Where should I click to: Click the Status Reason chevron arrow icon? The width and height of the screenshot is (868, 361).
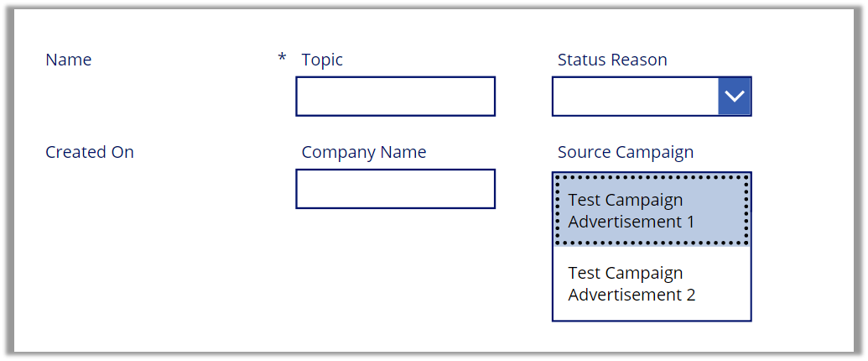(735, 97)
